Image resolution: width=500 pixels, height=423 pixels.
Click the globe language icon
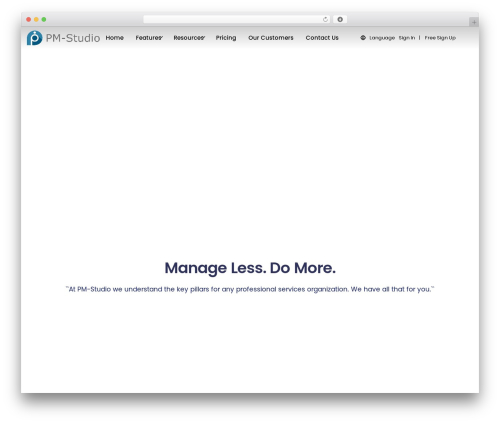coord(363,38)
